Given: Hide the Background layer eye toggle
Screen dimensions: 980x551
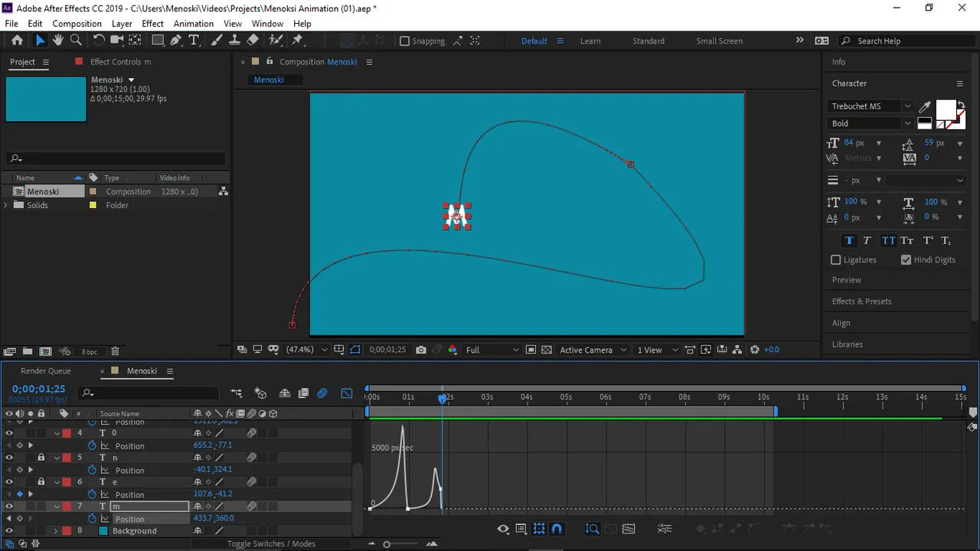Looking at the screenshot, I should (x=9, y=531).
